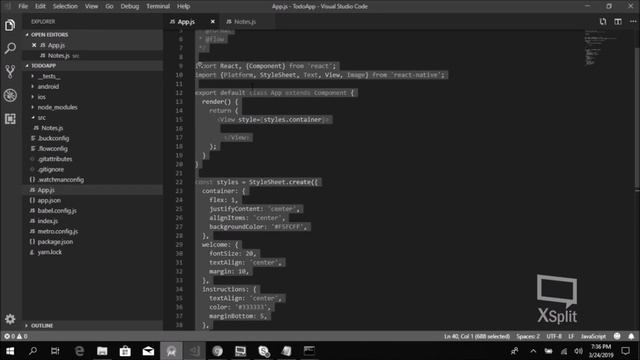This screenshot has width=640, height=360.
Task: Expand the android folder
Action: (x=48, y=87)
